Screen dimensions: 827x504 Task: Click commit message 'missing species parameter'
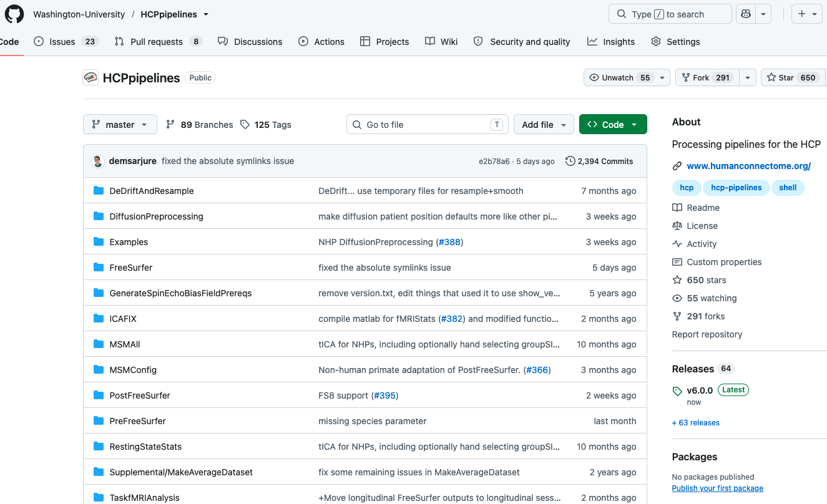(373, 421)
